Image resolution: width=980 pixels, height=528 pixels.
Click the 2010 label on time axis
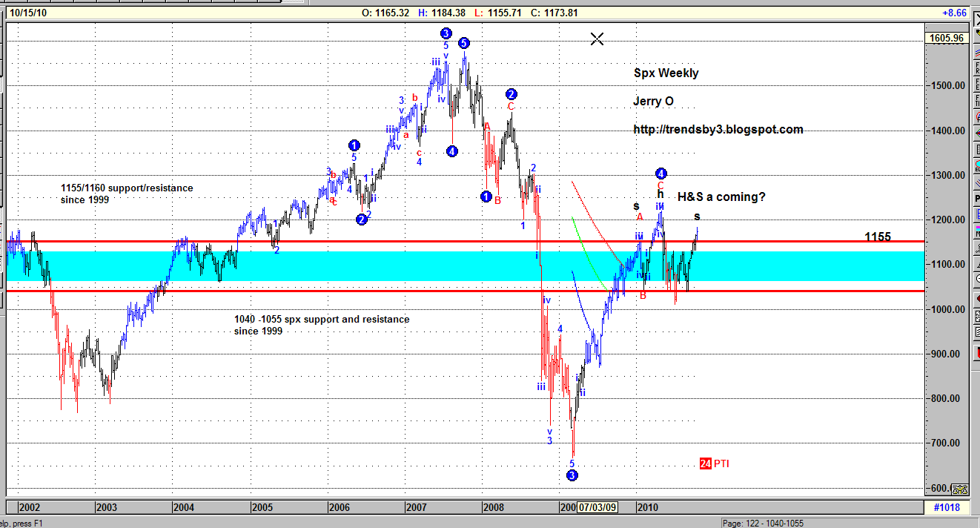point(648,508)
